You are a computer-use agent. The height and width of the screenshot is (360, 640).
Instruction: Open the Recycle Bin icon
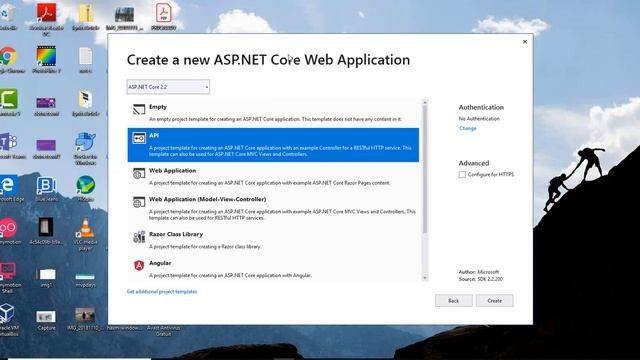[8, 12]
